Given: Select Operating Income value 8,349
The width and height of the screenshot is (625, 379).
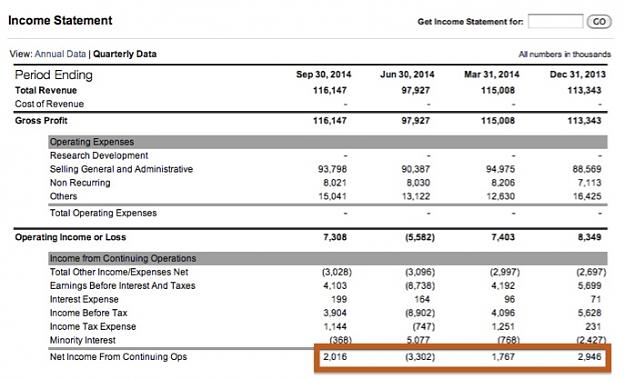Looking at the screenshot, I should [x=590, y=237].
